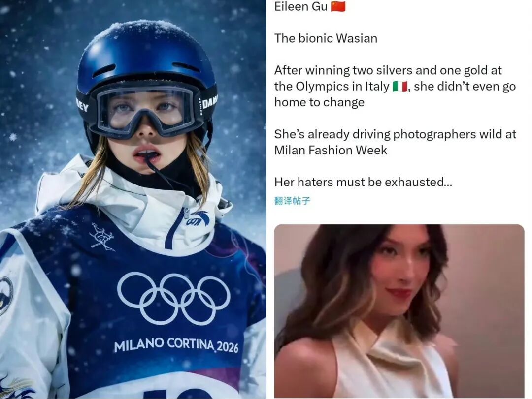Click the China flag emoji beside Eileen Gu
This screenshot has width=532, height=399.
[x=338, y=6]
